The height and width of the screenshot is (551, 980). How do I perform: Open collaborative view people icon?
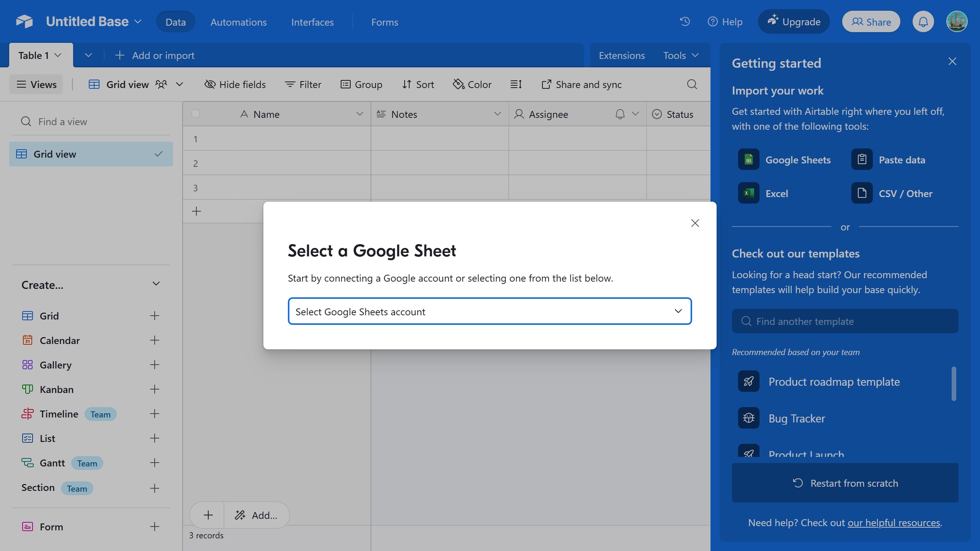coord(161,84)
